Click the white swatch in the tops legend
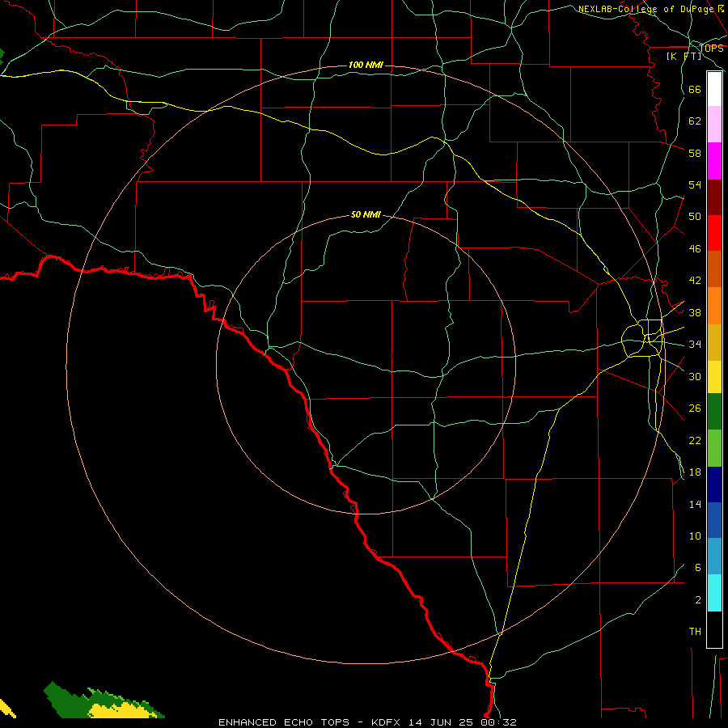This screenshot has width=728, height=728. click(714, 89)
